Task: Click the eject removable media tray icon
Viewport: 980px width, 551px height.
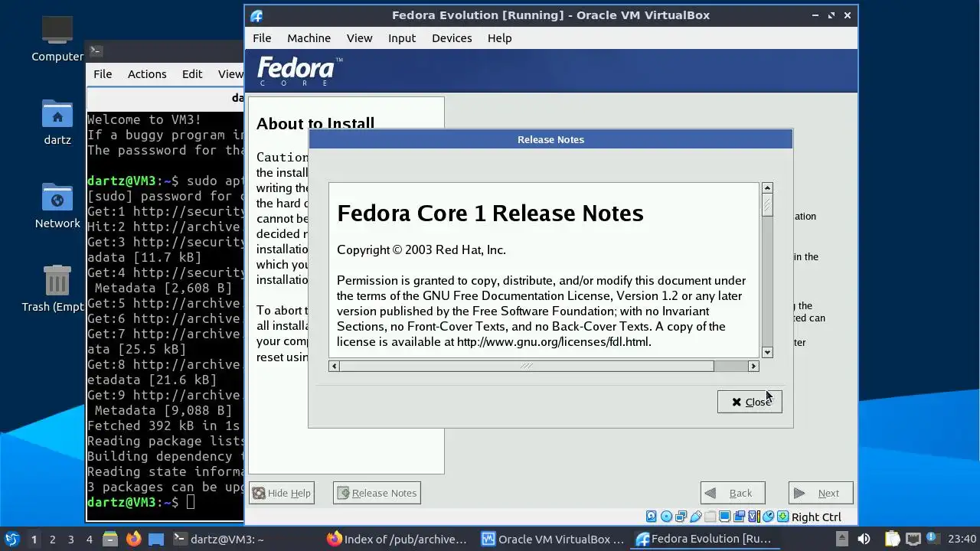Action: 842,539
